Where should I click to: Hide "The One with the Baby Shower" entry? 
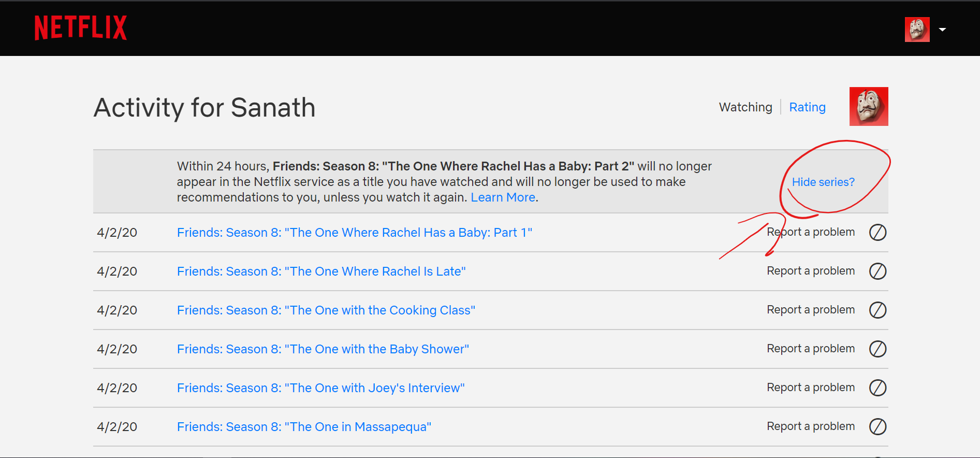tap(877, 349)
